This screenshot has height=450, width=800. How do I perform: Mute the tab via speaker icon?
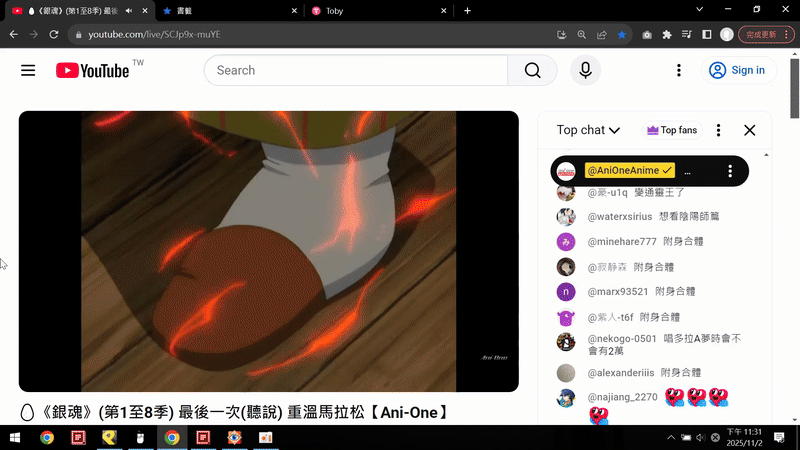pos(128,10)
